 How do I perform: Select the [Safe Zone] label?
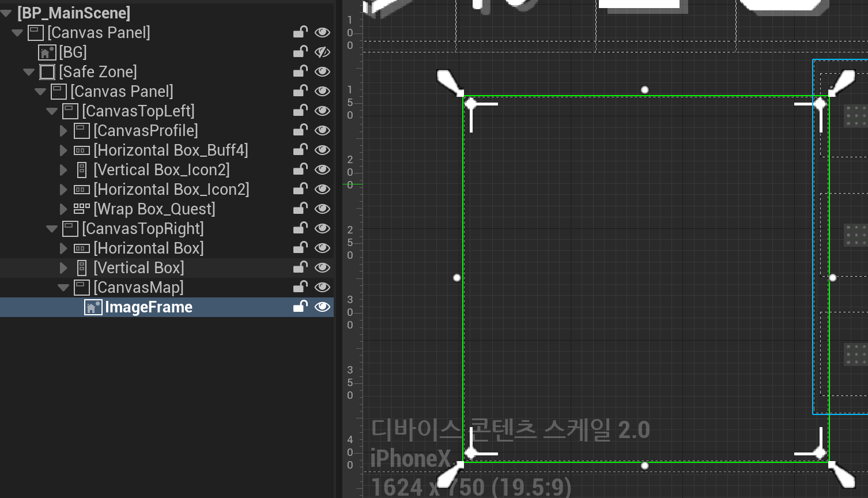[98, 72]
